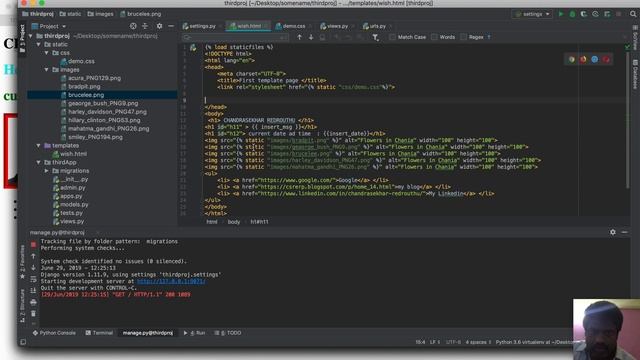The image size is (640, 360).
Task: Open the Python Console tool window
Action: click(54, 333)
